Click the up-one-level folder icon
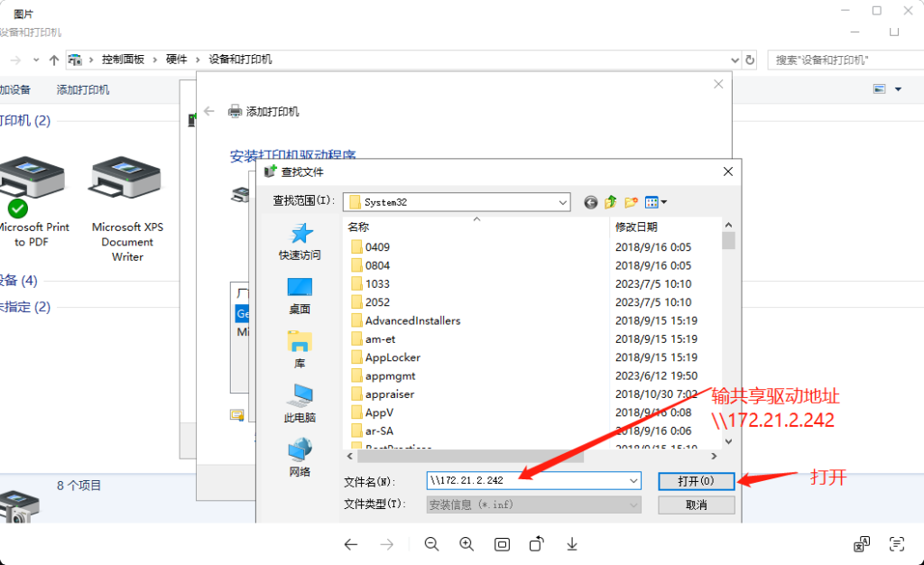This screenshot has width=924, height=565. point(611,202)
